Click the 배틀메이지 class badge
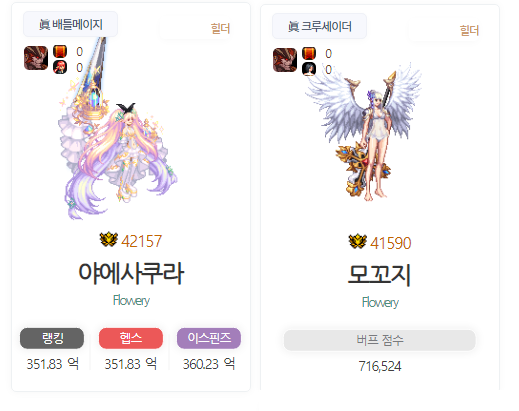The width and height of the screenshot is (519, 411). point(70,24)
